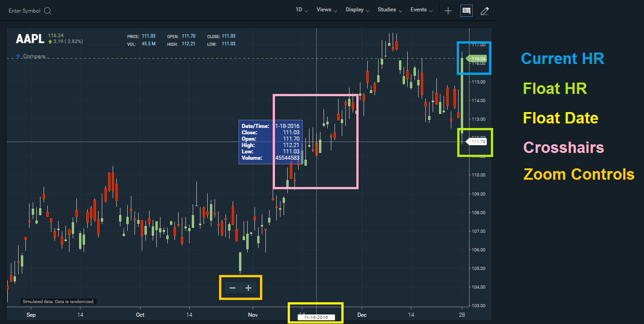
Task: Click the Oct label on date axis
Action: pyautogui.click(x=140, y=314)
